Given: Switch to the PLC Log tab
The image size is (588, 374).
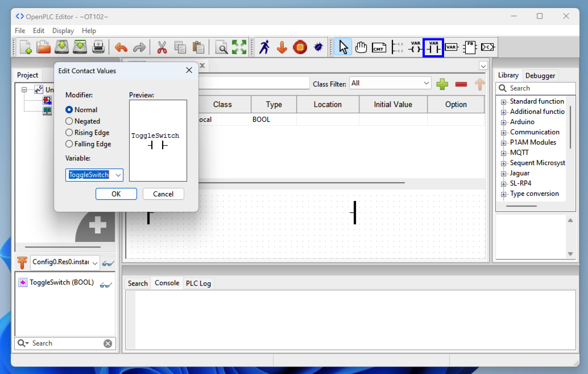Looking at the screenshot, I should pos(198,283).
